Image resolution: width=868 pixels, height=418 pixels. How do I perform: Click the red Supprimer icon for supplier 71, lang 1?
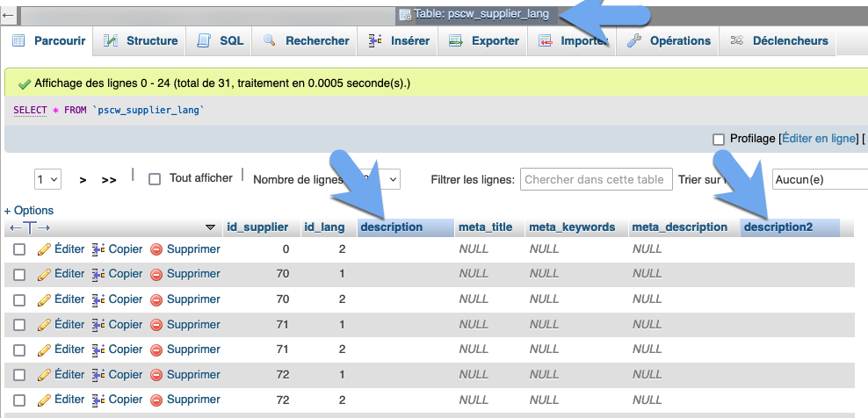(156, 325)
